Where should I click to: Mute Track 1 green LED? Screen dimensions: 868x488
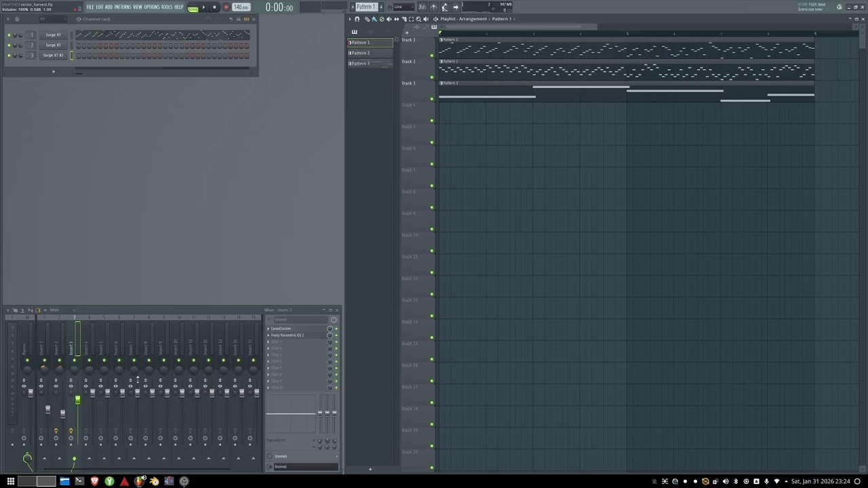coord(432,56)
